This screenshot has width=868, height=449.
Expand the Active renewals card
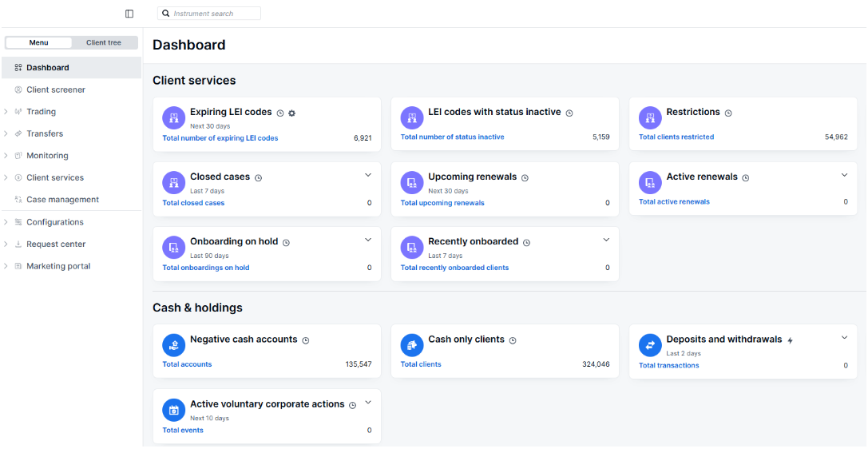point(845,175)
